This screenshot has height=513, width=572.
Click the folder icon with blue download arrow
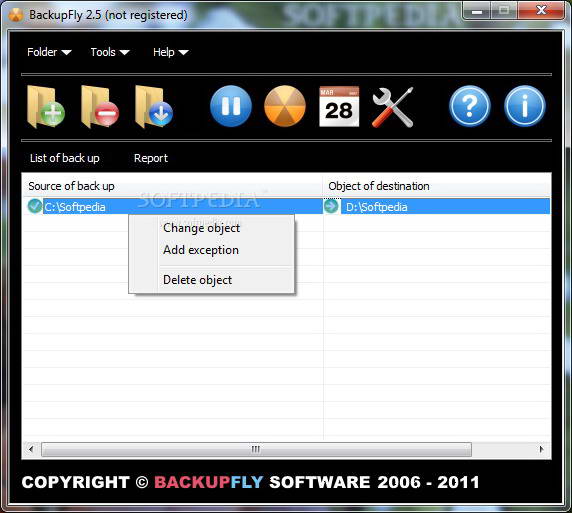(x=154, y=107)
